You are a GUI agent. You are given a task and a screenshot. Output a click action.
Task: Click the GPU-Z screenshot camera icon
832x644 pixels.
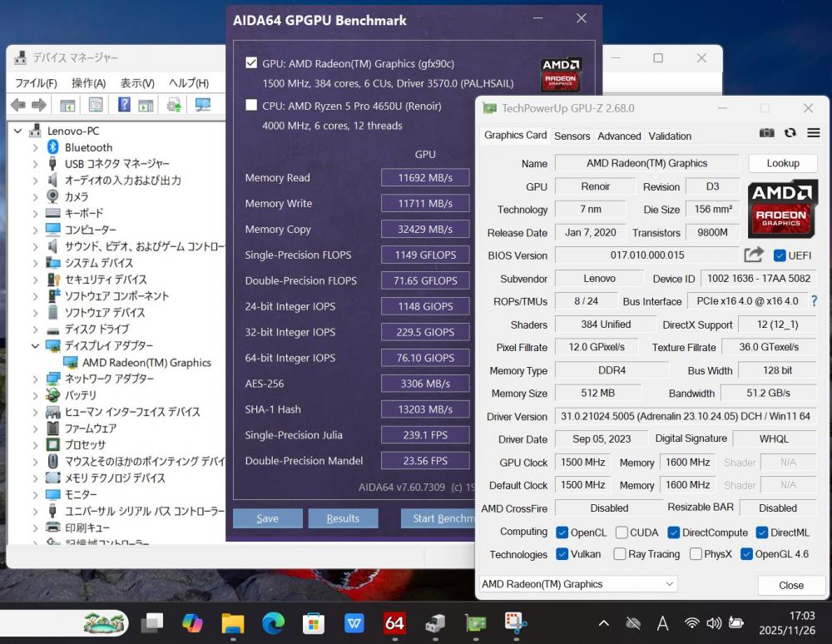click(766, 133)
